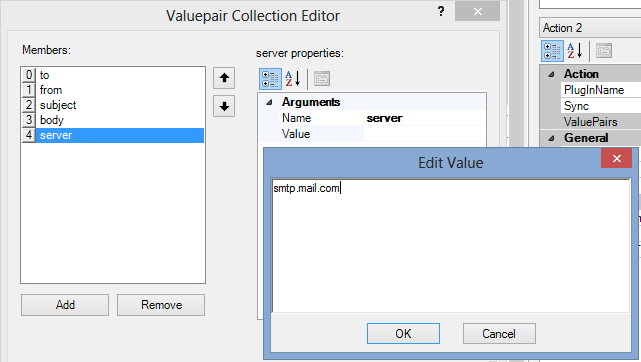Close the Edit Value dialog
The height and width of the screenshot is (362, 641).
point(616,158)
